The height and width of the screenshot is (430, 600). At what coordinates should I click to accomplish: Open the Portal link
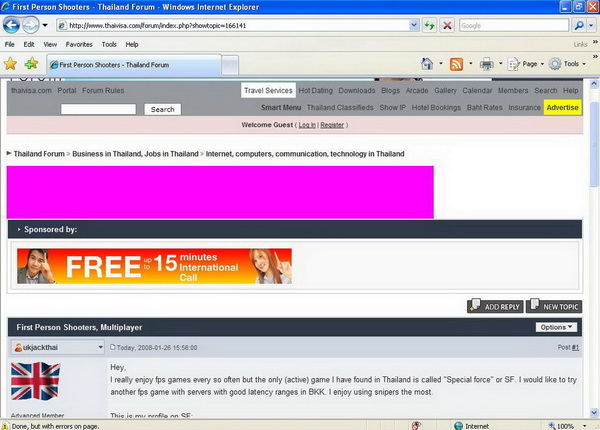point(67,91)
